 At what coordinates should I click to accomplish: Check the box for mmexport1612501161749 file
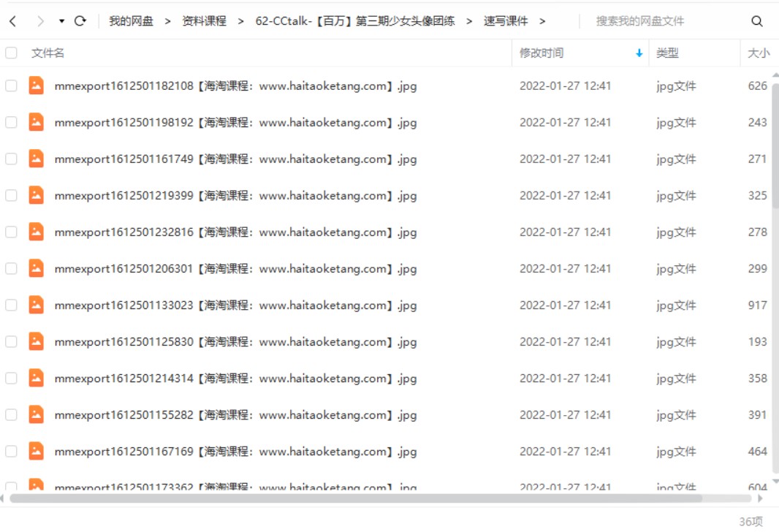click(x=11, y=159)
